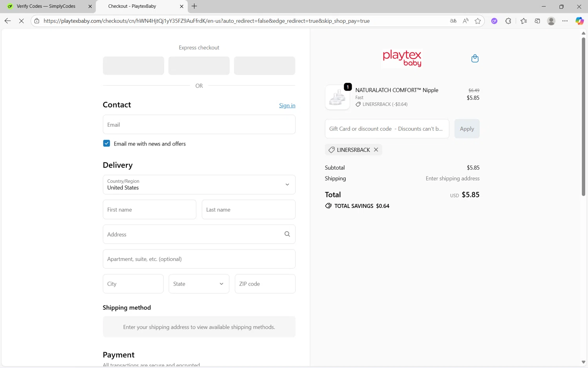This screenshot has height=368, width=588.
Task: Toggle Email me with news and offers
Action: pos(107,143)
